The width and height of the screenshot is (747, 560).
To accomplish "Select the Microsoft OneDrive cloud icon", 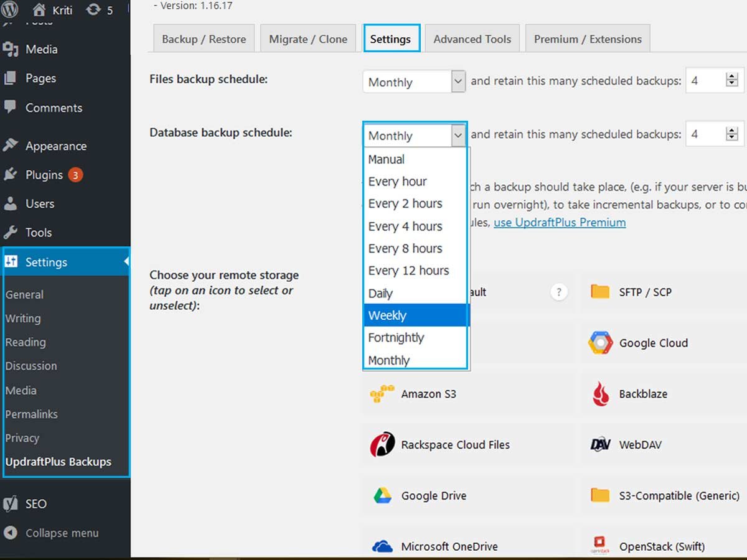I will tap(382, 547).
